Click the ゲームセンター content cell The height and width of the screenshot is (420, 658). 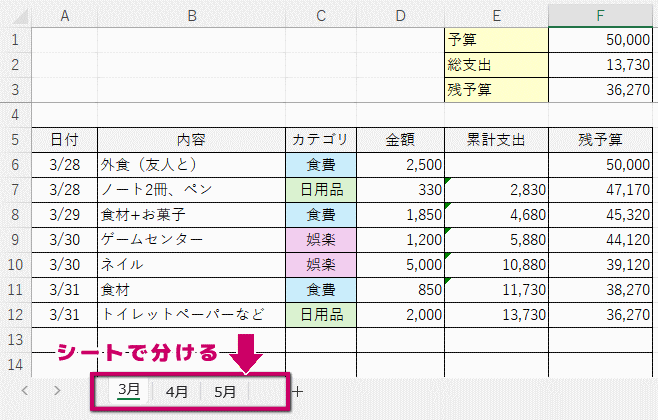click(192, 240)
